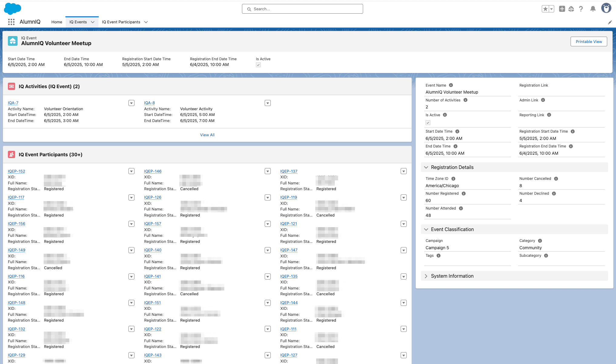Show help for Reporting Link field
Image resolution: width=616 pixels, height=364 pixels.
click(549, 115)
